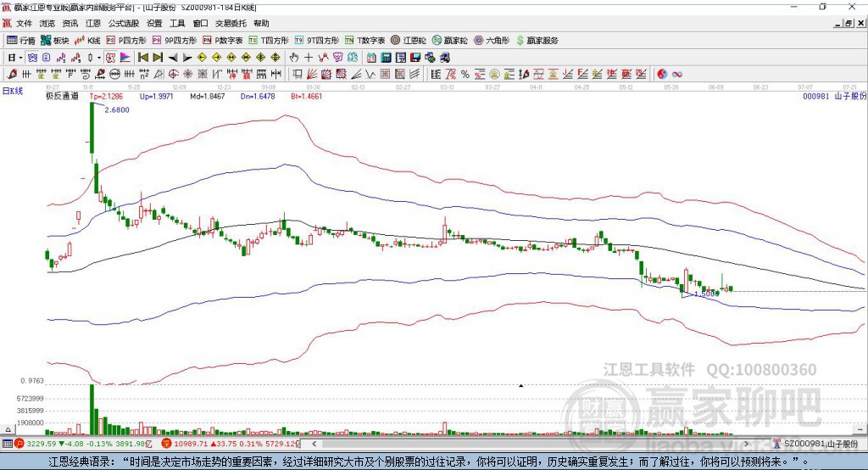Open the 浏览 menu
Viewport: 868px width, 470px height.
47,23
